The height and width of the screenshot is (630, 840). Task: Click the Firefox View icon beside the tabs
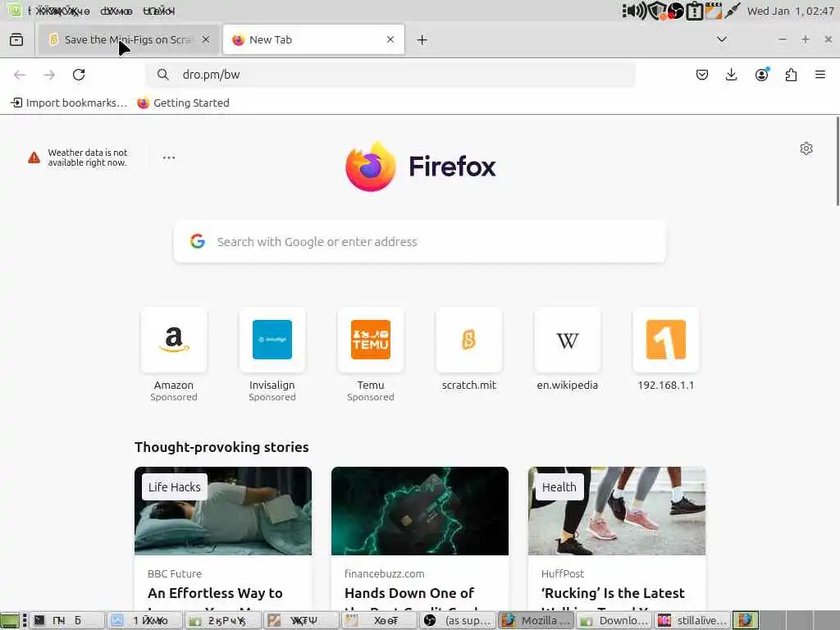16,39
